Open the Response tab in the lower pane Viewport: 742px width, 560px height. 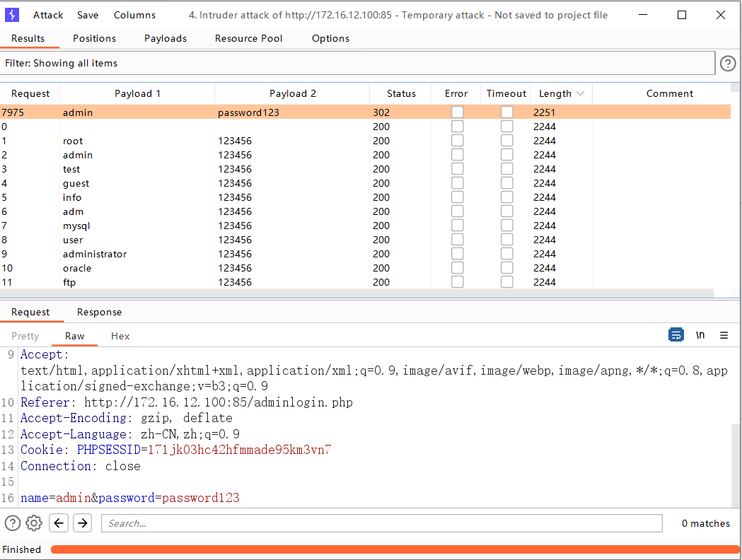coord(99,312)
